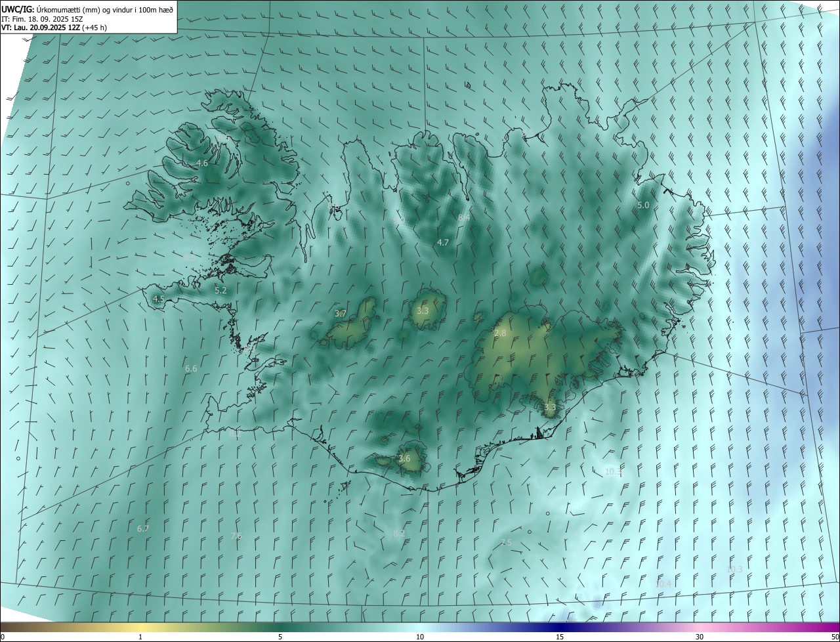Click the VT: Lau. 20.09.2025 12Z (+45 h) line
The image size is (840, 642).
[54, 28]
